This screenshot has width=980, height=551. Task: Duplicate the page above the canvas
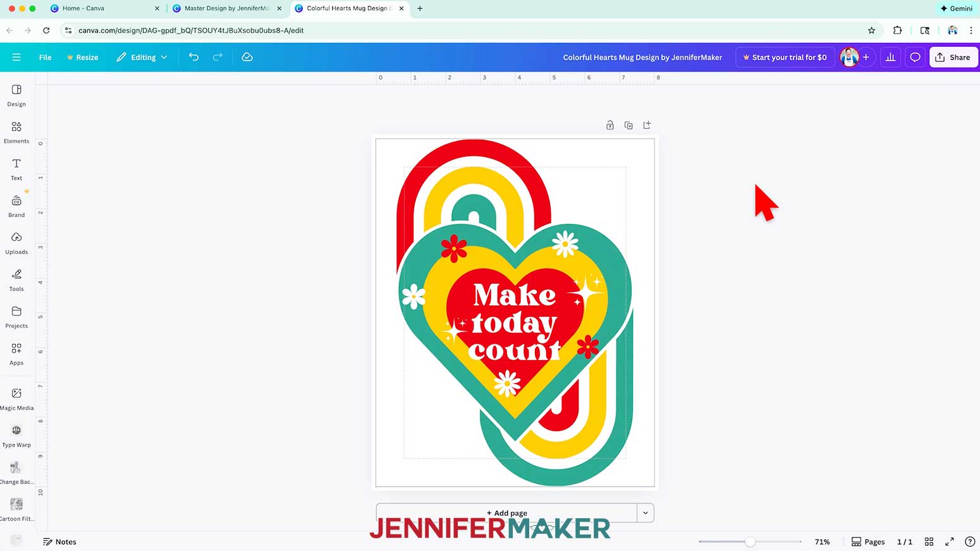point(628,125)
